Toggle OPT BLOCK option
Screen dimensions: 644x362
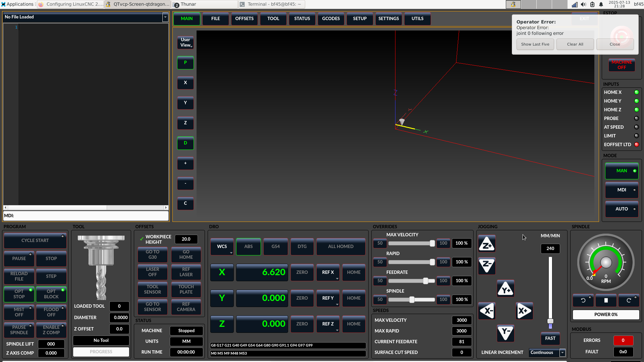(51, 294)
